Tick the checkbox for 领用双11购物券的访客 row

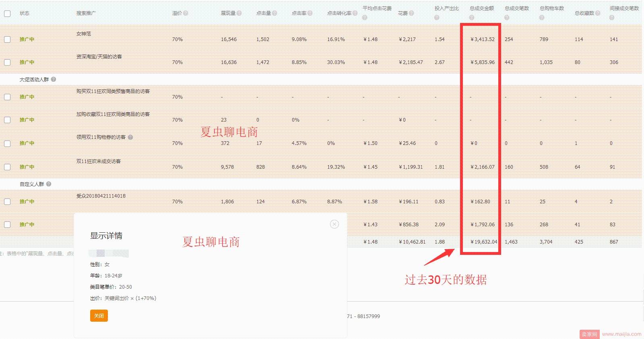tap(7, 144)
